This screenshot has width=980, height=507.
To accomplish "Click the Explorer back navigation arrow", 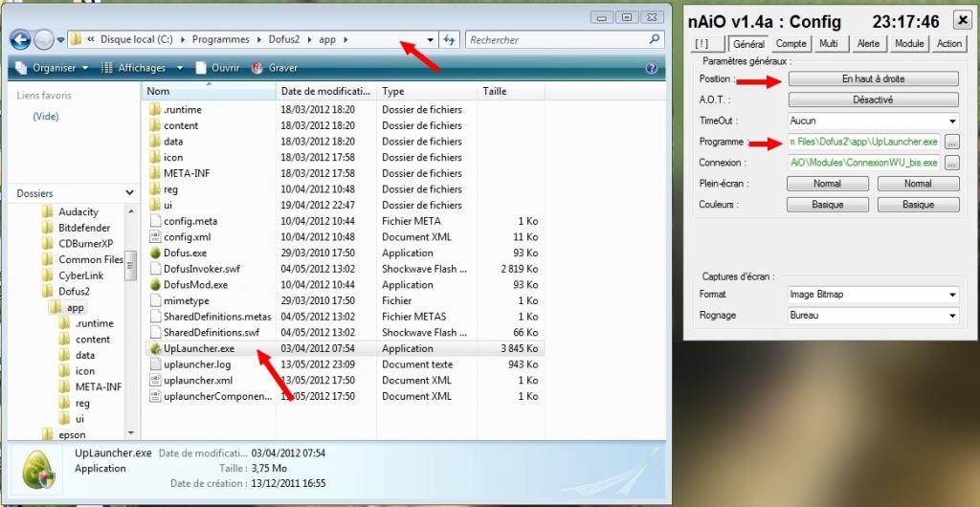I will pos(20,40).
